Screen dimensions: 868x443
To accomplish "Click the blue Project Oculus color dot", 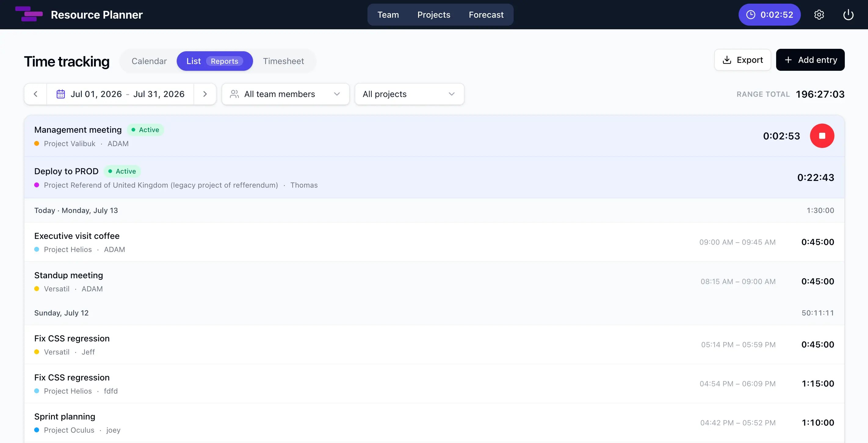I will click(x=37, y=430).
